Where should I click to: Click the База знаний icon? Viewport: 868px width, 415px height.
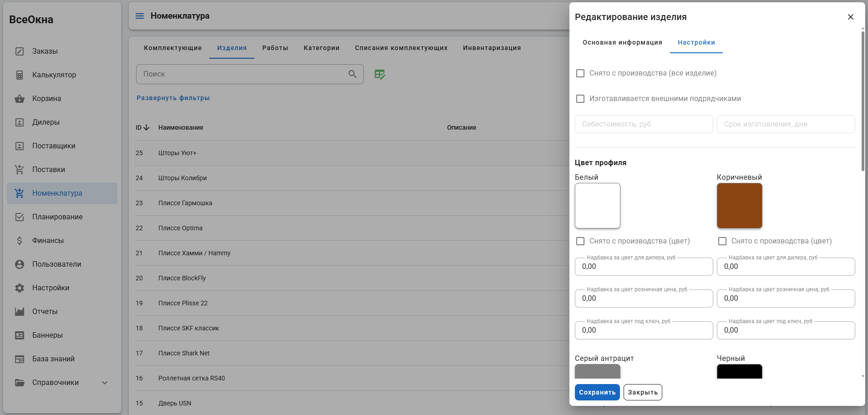point(20,359)
